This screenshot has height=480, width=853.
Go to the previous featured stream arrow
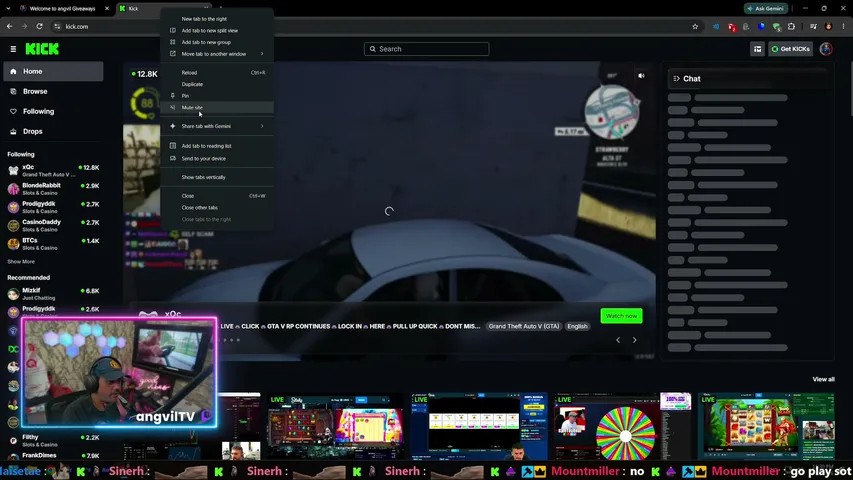(618, 340)
